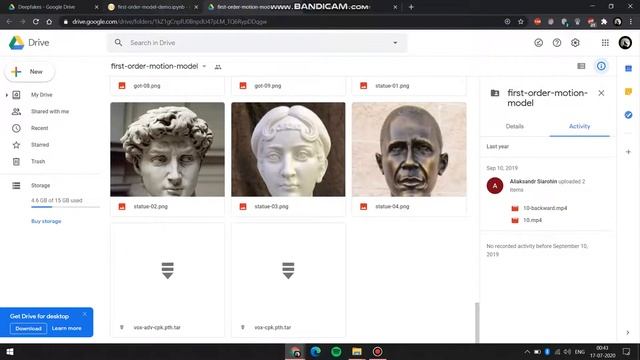This screenshot has width=640, height=360.
Task: Open 10.mp4 from activity list
Action: tap(532, 220)
